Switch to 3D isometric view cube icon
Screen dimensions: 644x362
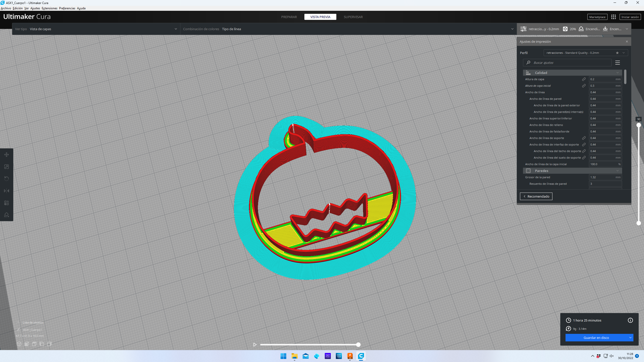19,344
